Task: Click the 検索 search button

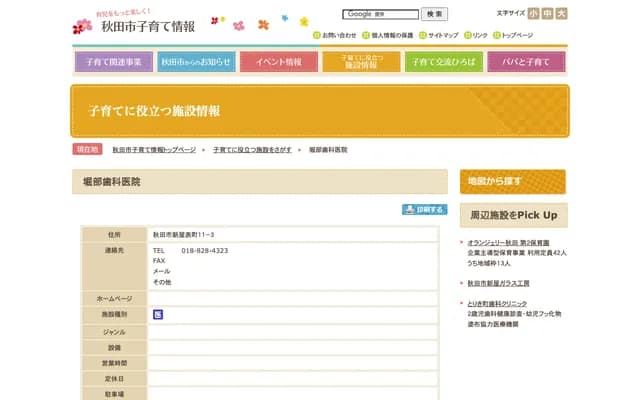Action: point(435,15)
